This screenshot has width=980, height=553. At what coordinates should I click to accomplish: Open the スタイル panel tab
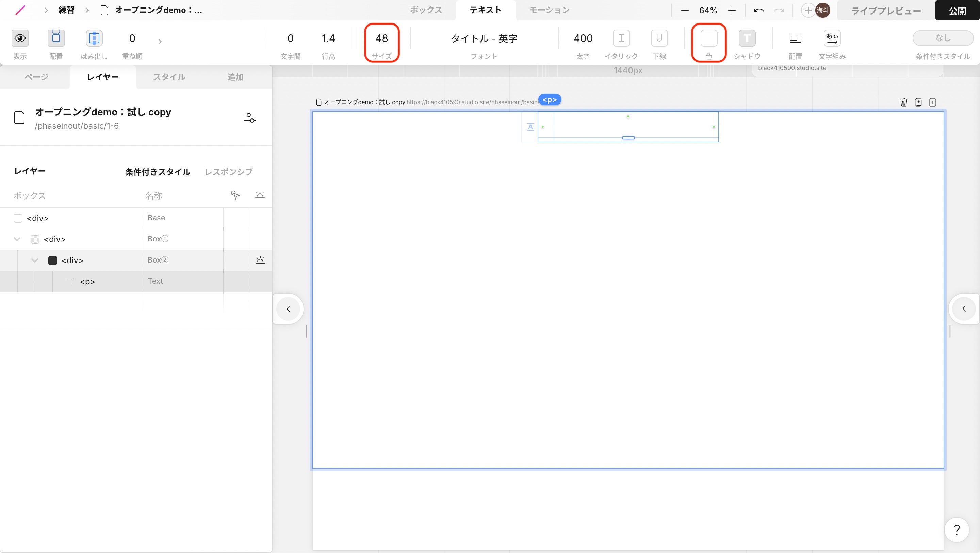pyautogui.click(x=169, y=77)
